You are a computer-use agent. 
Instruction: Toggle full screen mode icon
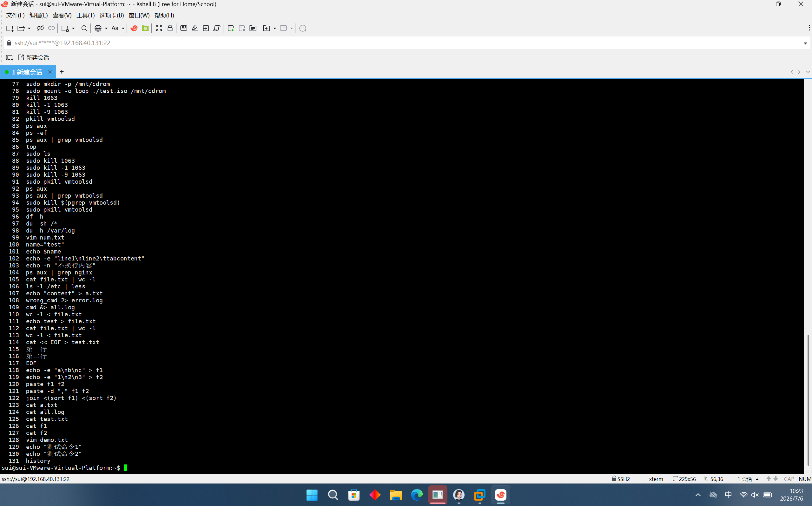tap(159, 29)
